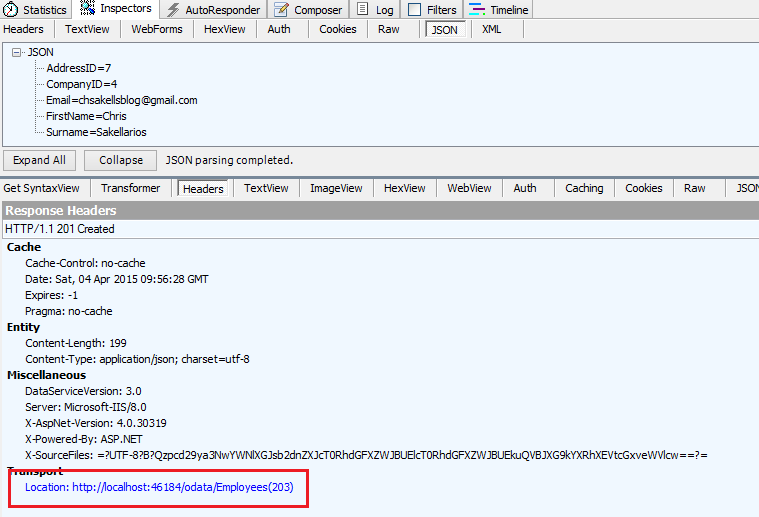
Task: Collapse the JSON root tree node
Action: click(17, 52)
